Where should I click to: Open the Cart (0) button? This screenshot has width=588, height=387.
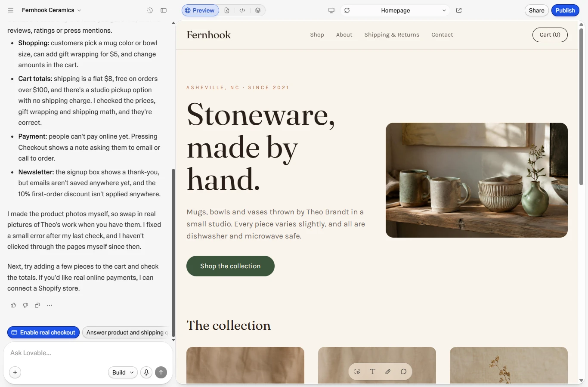550,35
